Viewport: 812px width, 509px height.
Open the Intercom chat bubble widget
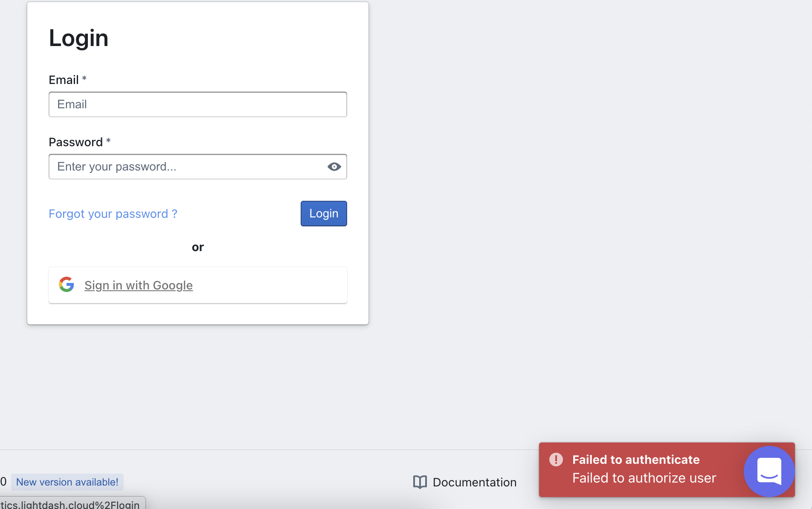pyautogui.click(x=769, y=471)
